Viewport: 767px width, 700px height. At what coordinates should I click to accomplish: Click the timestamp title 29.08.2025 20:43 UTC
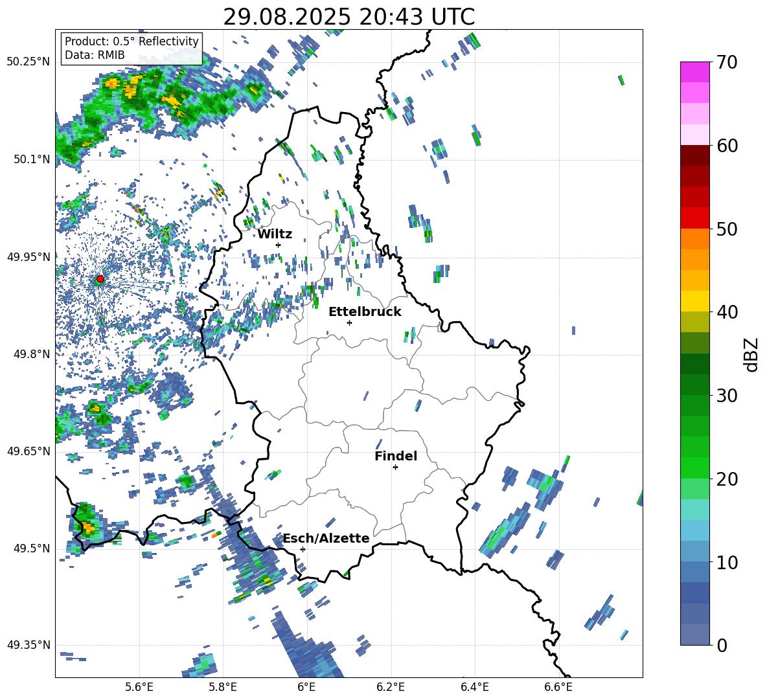click(x=349, y=17)
